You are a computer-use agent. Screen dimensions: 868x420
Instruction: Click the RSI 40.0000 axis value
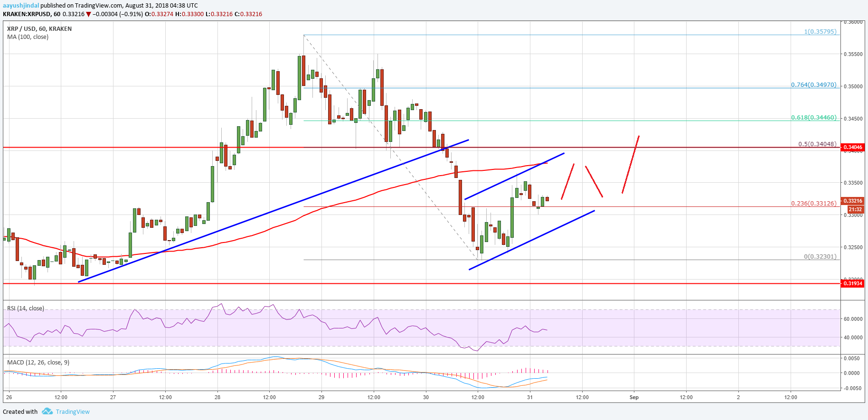tap(853, 337)
